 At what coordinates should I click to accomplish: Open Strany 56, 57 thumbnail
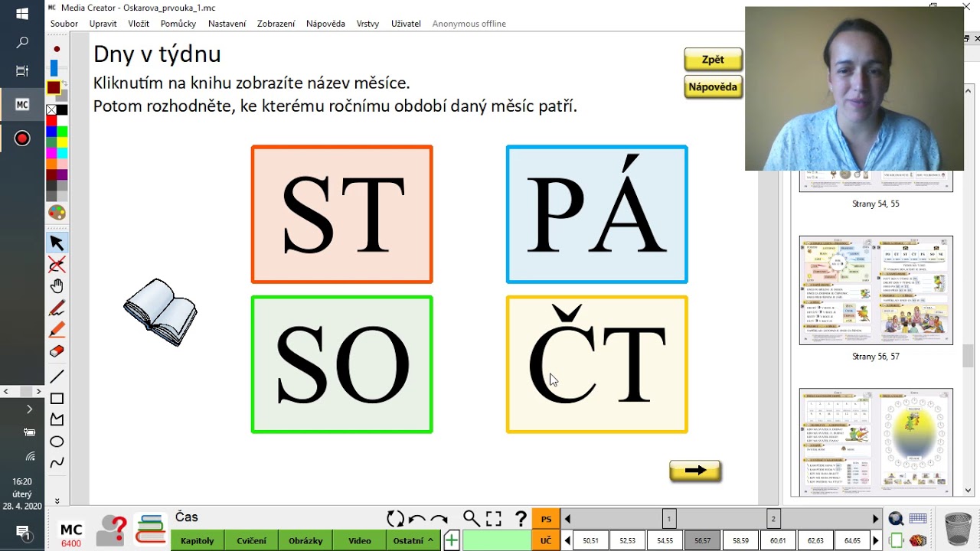coord(876,290)
